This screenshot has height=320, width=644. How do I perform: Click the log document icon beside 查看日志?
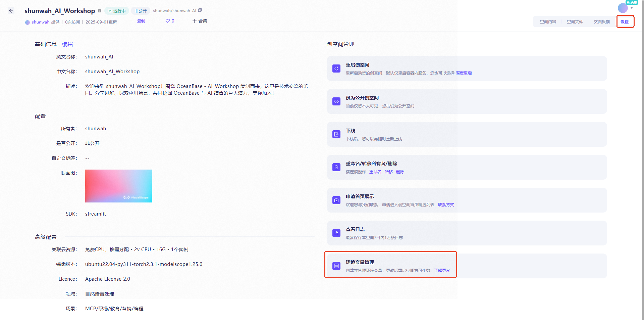pos(336,233)
